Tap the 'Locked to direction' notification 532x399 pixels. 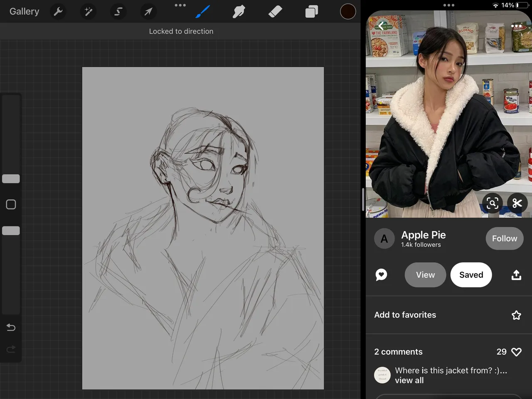pyautogui.click(x=181, y=31)
